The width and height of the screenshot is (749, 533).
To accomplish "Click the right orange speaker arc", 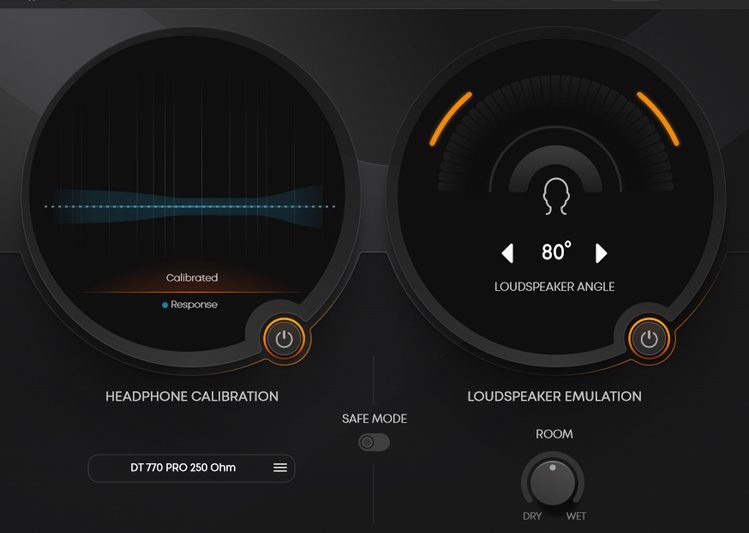I will 658,118.
